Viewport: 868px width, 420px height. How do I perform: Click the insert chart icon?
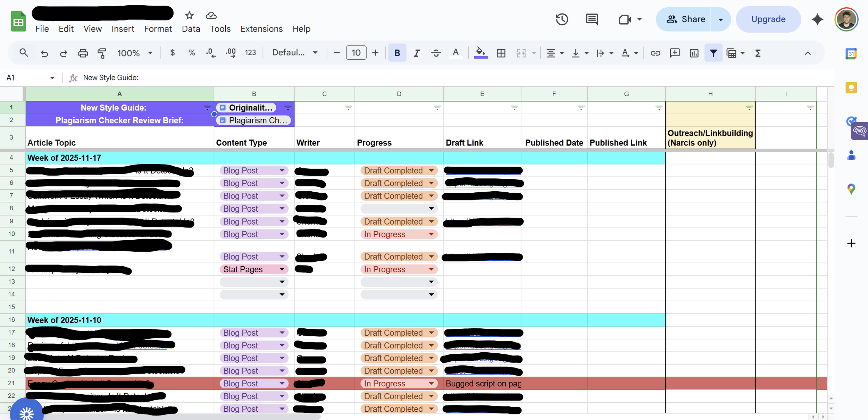pos(694,53)
